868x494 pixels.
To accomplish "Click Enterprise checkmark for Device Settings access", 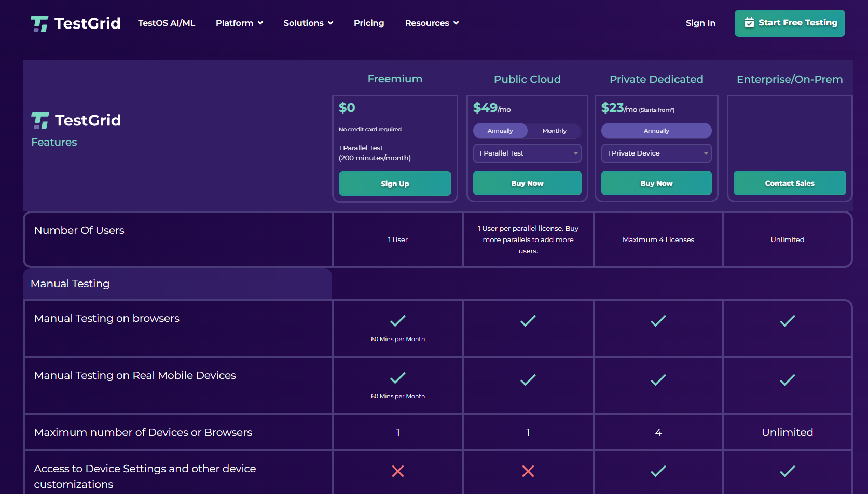I will pos(788,471).
